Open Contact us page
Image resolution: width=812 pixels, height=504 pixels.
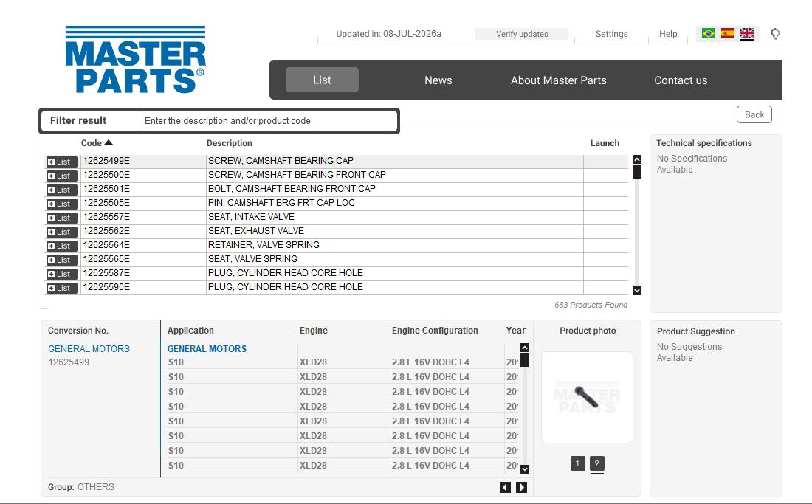[x=681, y=80]
